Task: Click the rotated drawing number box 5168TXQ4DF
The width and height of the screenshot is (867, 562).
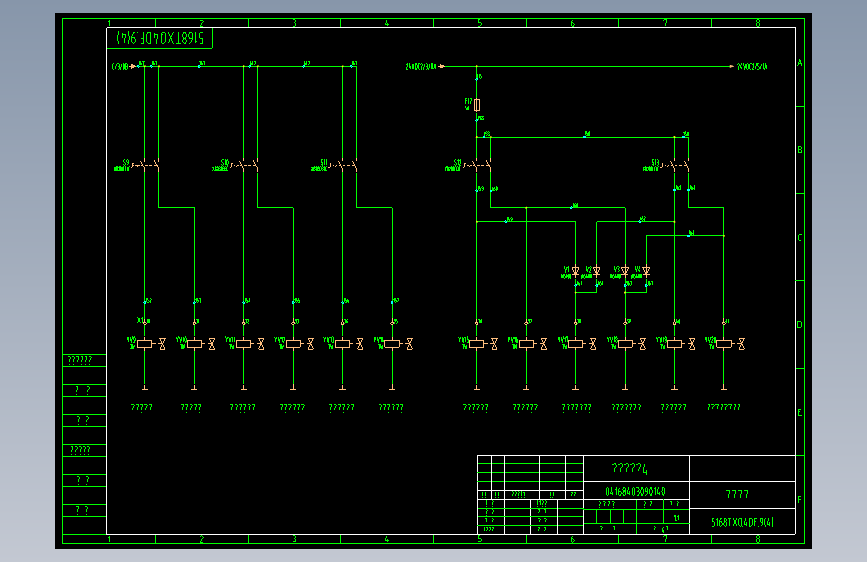Action: coord(160,38)
